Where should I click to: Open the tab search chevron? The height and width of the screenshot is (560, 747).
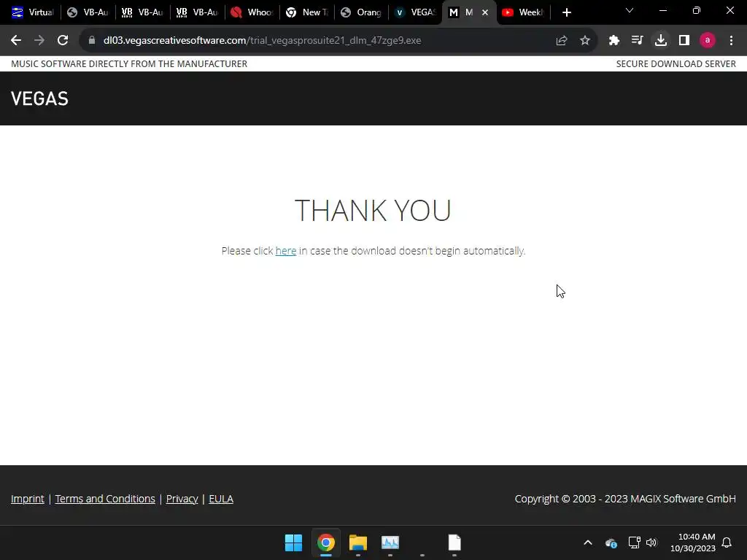(x=630, y=10)
